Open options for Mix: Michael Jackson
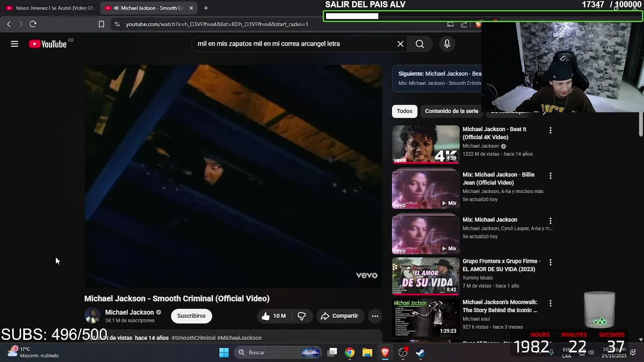Image resolution: width=644 pixels, height=362 pixels. pos(550,221)
